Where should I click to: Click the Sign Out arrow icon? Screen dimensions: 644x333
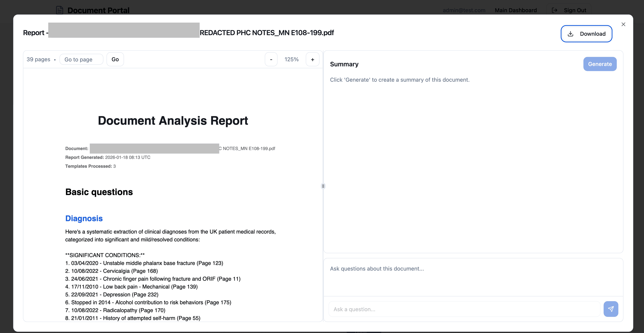[x=554, y=10]
